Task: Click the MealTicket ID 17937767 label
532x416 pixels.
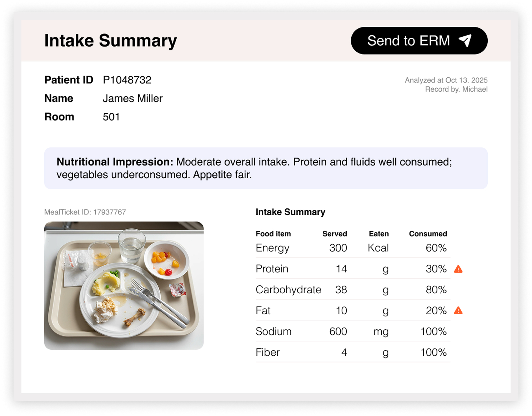Action: click(85, 212)
